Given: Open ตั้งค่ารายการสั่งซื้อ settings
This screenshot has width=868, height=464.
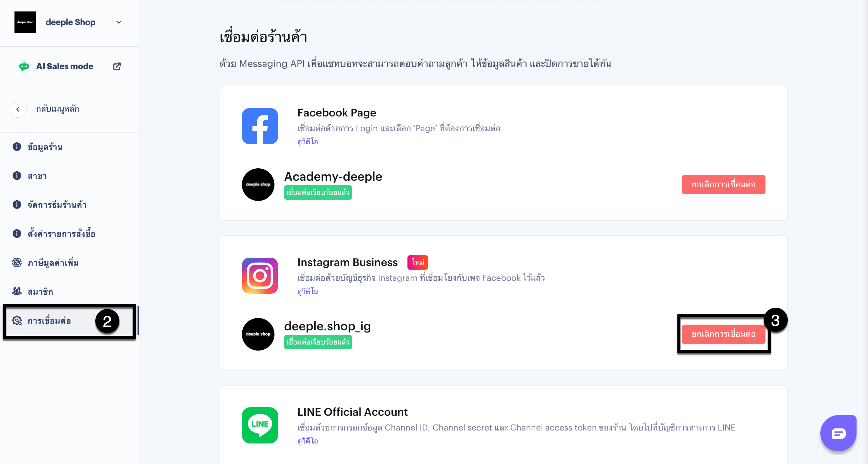Looking at the screenshot, I should [61, 234].
